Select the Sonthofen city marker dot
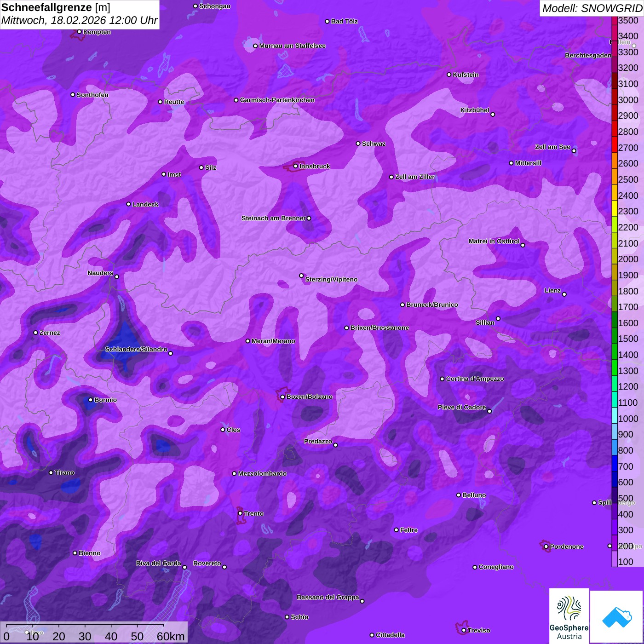 tap(73, 95)
